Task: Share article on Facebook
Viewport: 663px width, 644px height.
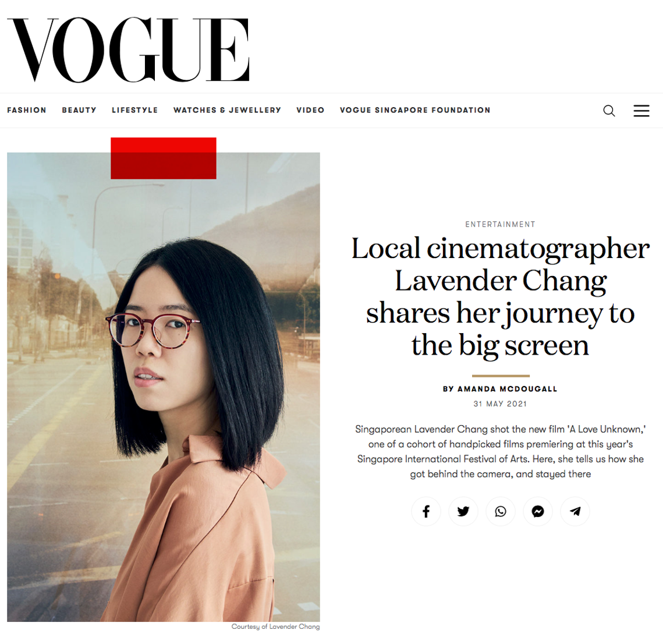Action: tap(426, 511)
